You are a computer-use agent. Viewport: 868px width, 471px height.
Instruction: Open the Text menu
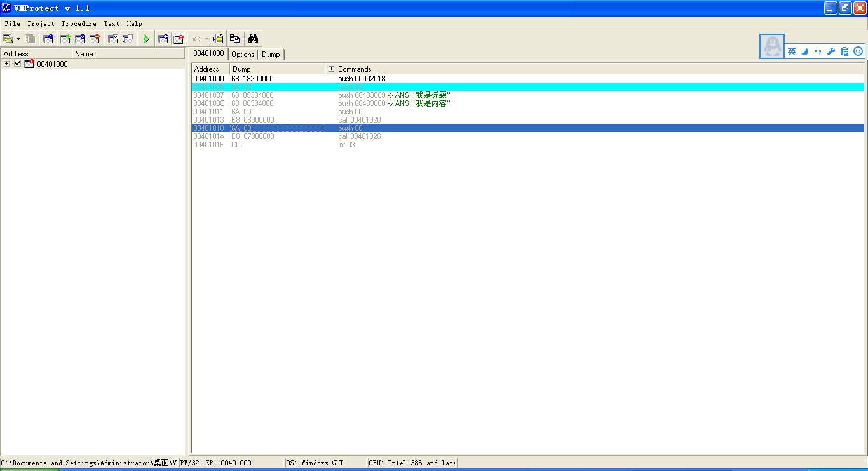click(111, 23)
